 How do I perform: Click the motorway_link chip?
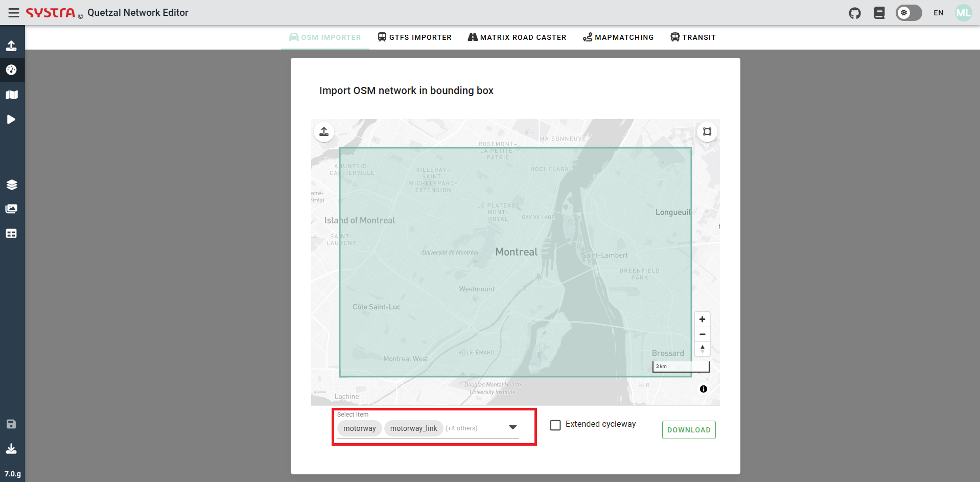(x=414, y=428)
